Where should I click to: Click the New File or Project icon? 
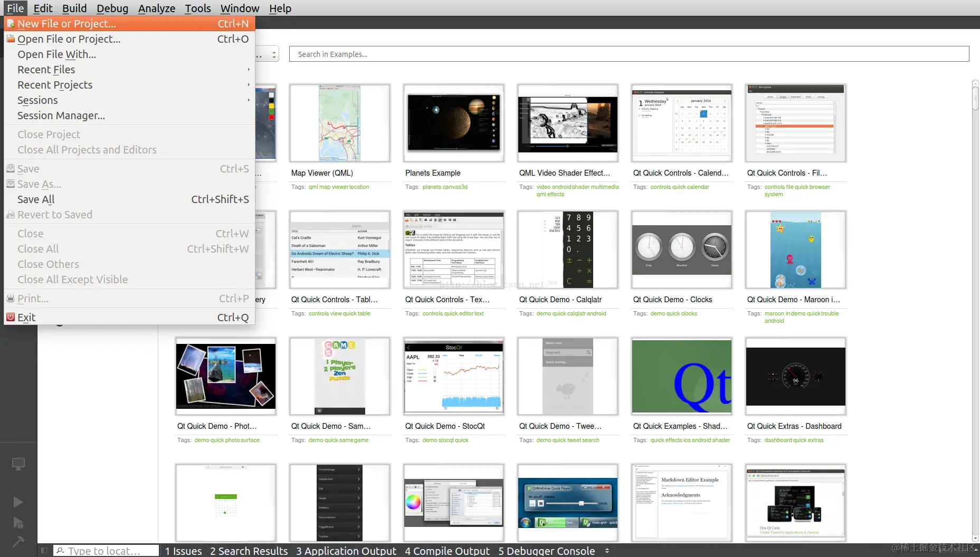click(11, 24)
